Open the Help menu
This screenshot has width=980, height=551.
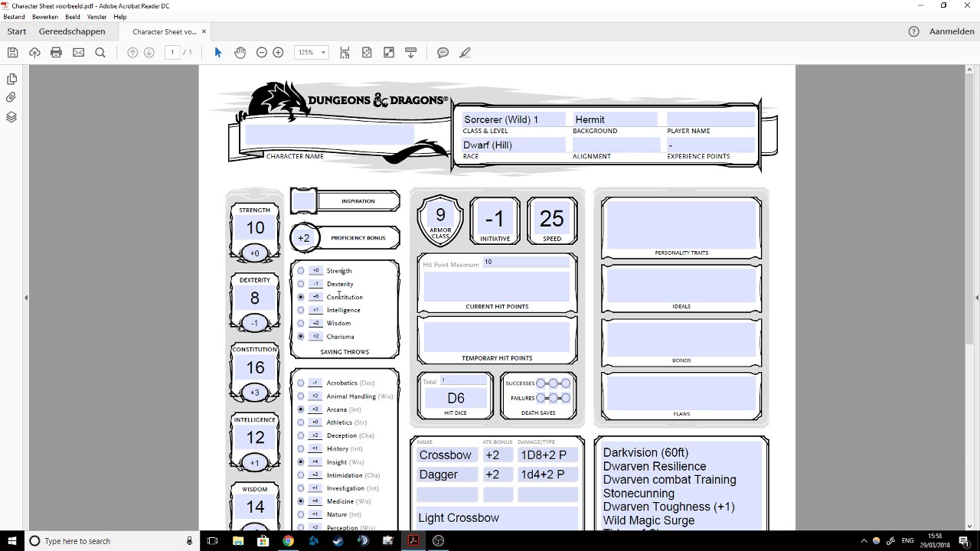click(x=120, y=17)
